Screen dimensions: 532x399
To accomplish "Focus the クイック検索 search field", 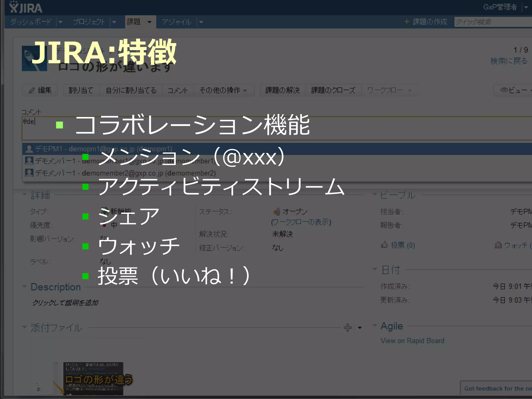I will pos(493,22).
